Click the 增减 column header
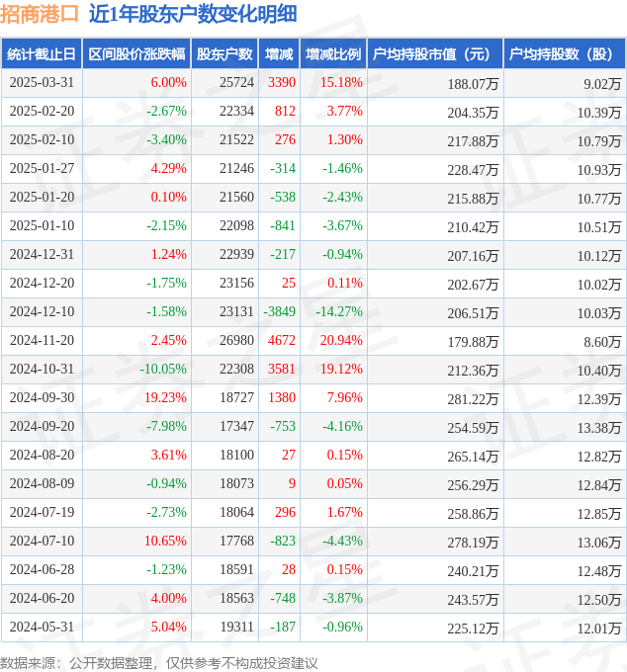Screen dimensions: 627x672 click(x=279, y=54)
